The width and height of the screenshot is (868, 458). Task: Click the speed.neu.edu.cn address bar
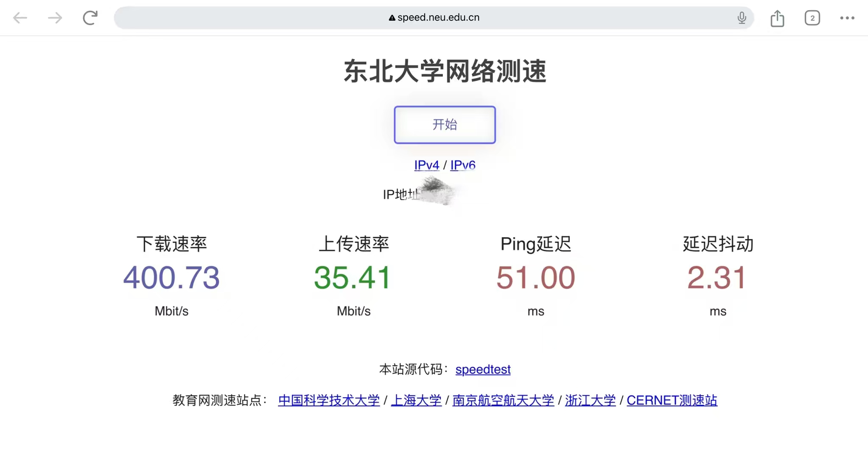point(438,17)
